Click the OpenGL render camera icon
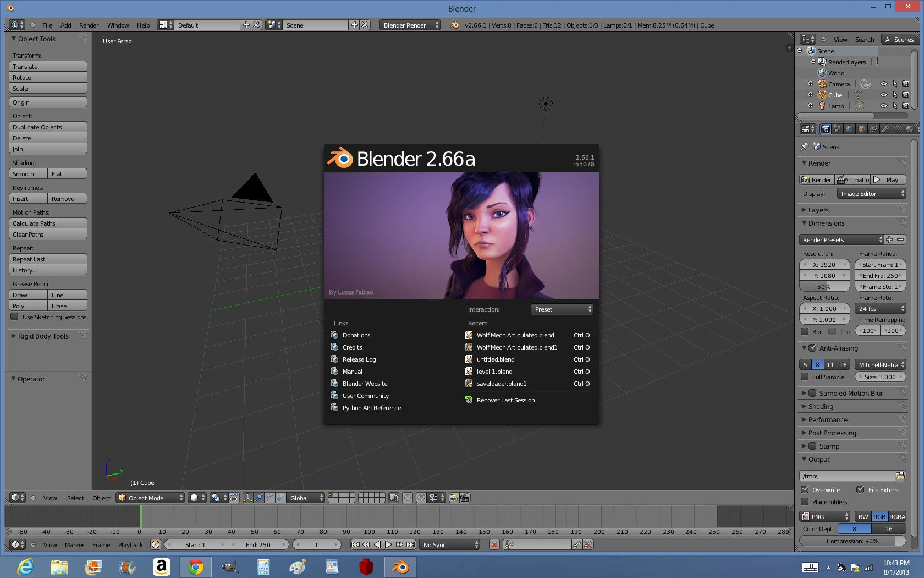This screenshot has height=578, width=924. 454,498
